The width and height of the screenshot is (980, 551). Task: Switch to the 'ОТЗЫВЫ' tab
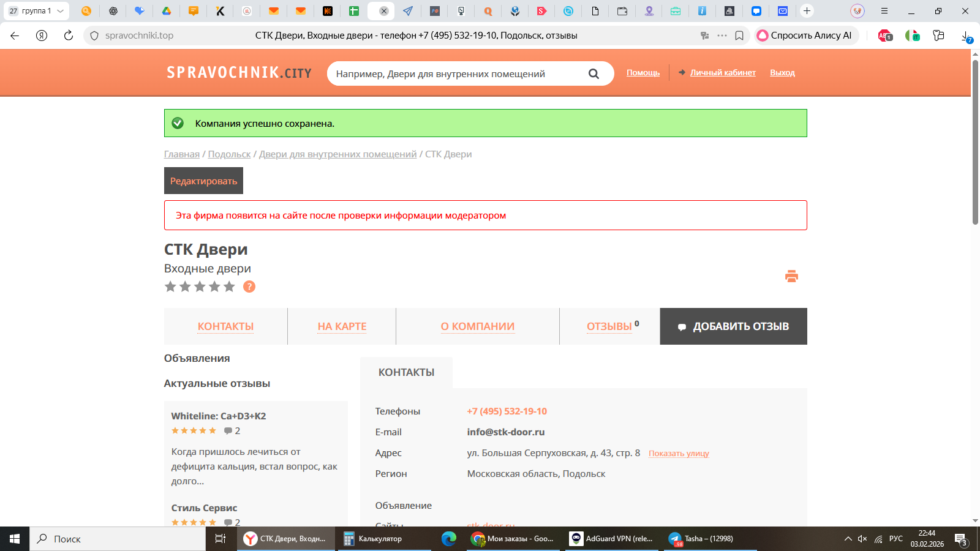609,326
